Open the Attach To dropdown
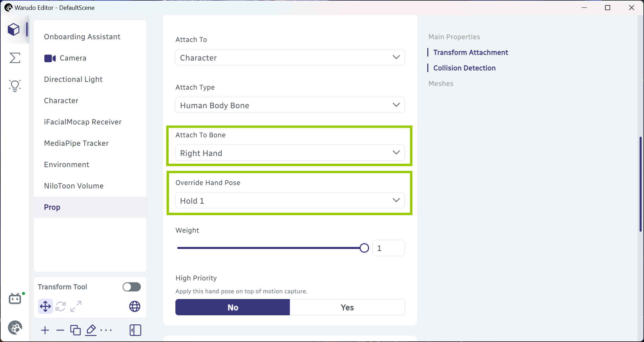This screenshot has width=644, height=342. (x=290, y=58)
